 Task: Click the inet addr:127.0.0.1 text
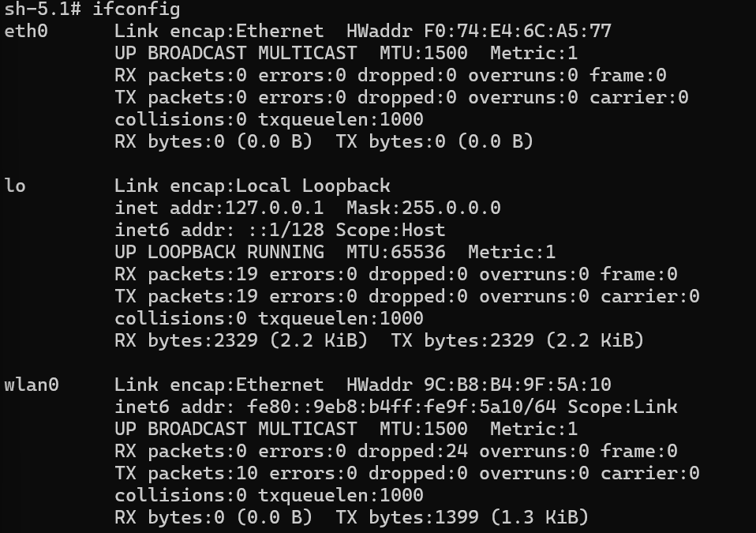pyautogui.click(x=219, y=208)
